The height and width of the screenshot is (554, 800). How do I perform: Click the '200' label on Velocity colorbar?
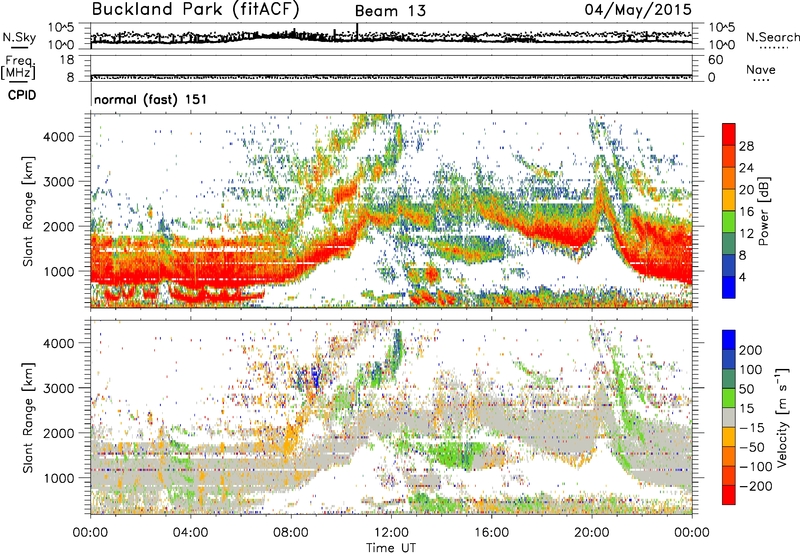pos(751,350)
